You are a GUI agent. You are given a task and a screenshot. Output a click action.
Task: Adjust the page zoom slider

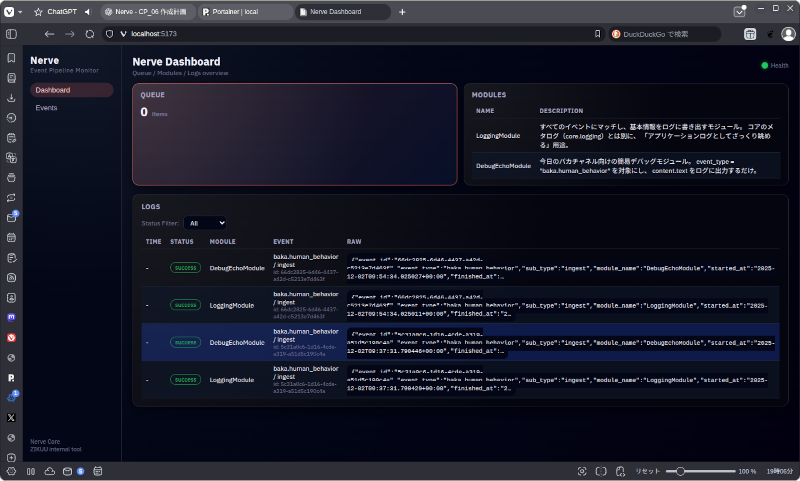point(680,471)
